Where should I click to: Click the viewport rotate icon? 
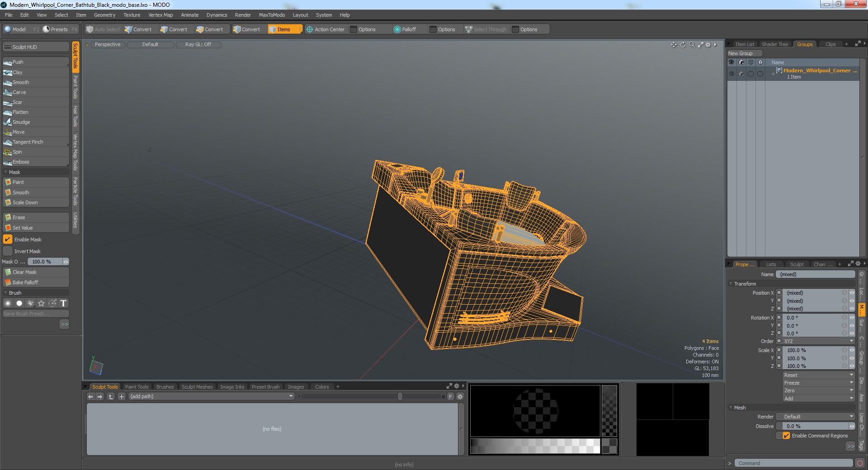[x=683, y=45]
